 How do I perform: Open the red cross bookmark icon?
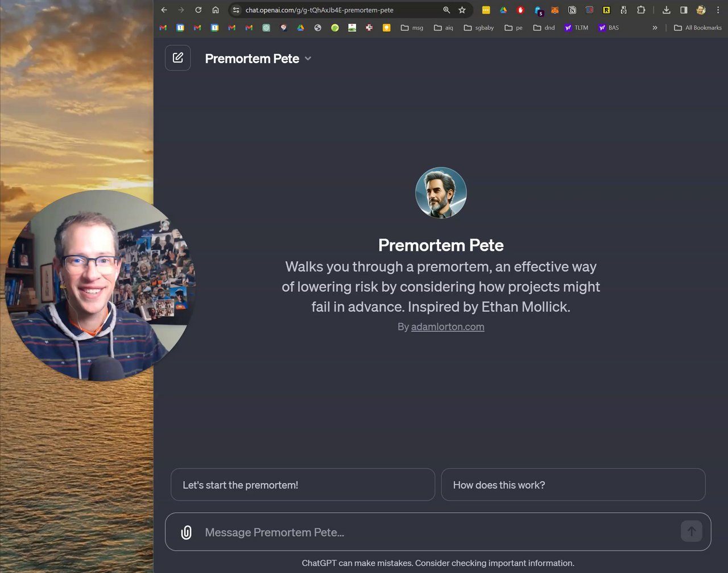[x=369, y=27]
